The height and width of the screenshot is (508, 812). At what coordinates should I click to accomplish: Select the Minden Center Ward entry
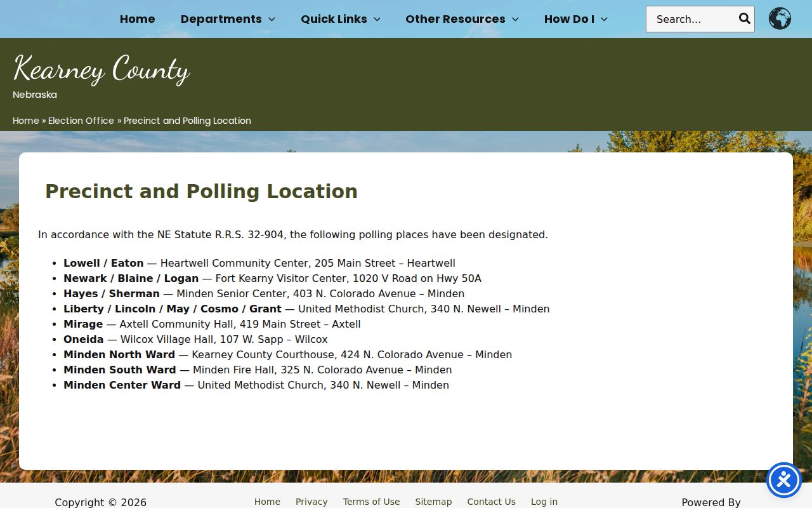pyautogui.click(x=256, y=385)
